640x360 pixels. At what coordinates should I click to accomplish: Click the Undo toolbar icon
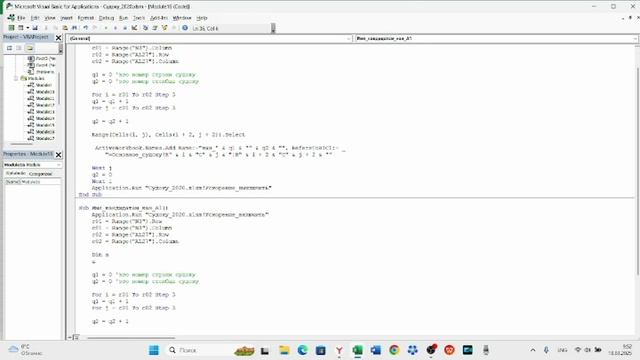pos(85,28)
